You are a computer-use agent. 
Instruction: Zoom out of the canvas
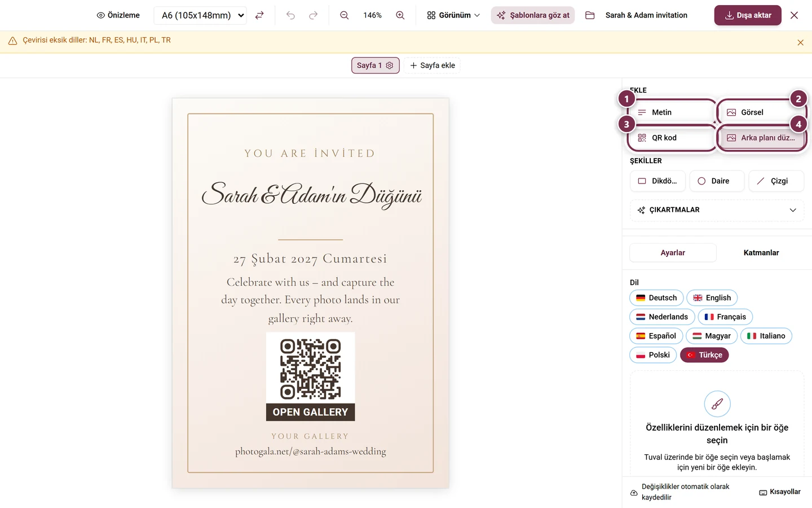click(x=344, y=15)
